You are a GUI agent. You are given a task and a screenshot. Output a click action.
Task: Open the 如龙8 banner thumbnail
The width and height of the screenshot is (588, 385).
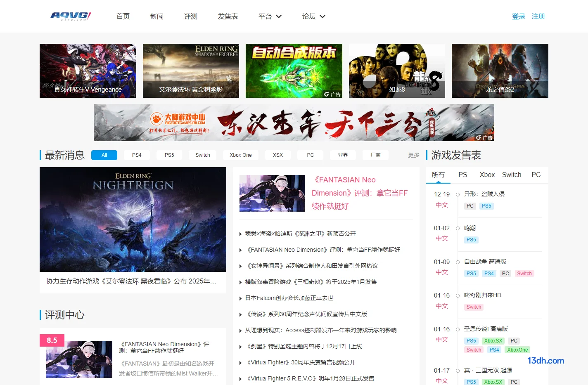pos(397,71)
